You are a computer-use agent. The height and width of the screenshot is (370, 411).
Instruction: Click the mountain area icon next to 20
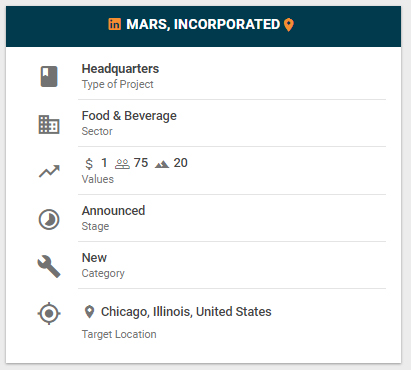point(162,164)
